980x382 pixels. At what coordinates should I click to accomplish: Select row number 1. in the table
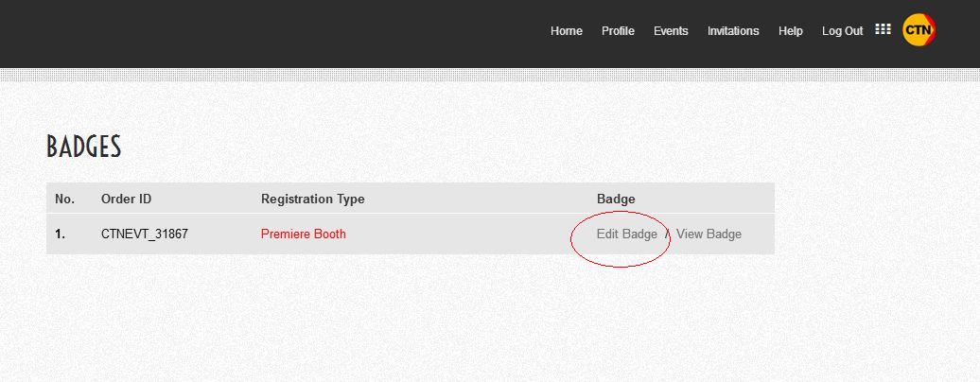tap(61, 234)
